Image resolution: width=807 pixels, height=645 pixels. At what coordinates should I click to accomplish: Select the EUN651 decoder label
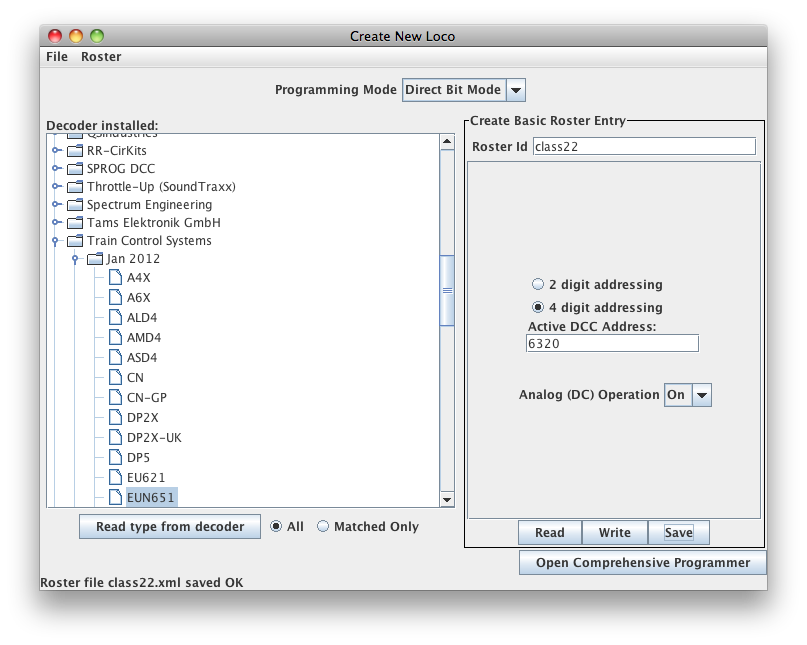tap(151, 498)
